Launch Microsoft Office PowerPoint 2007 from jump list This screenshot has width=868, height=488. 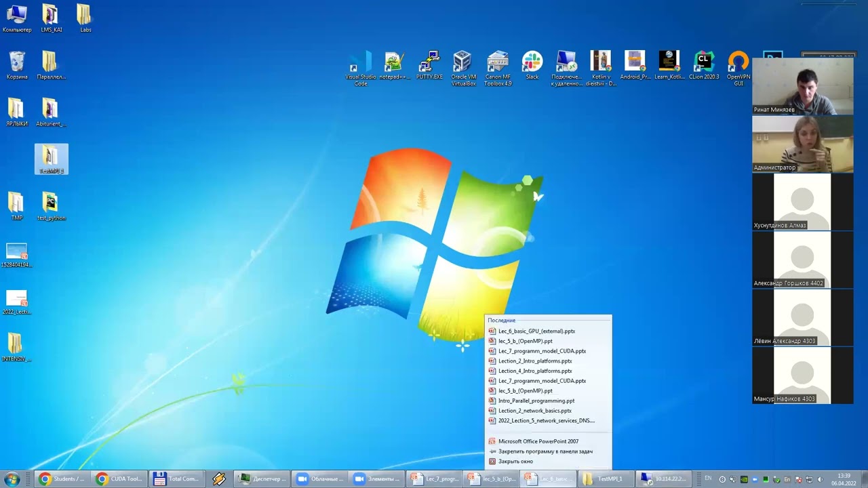(548, 441)
